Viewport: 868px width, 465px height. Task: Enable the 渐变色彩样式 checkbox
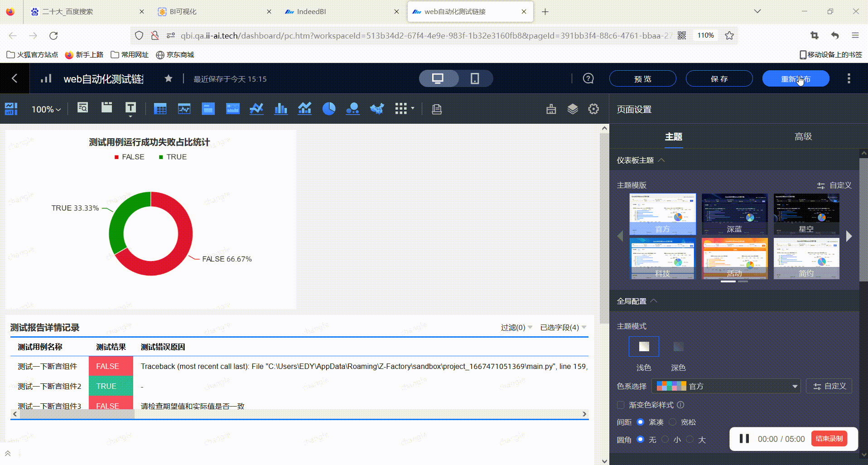(x=620, y=405)
